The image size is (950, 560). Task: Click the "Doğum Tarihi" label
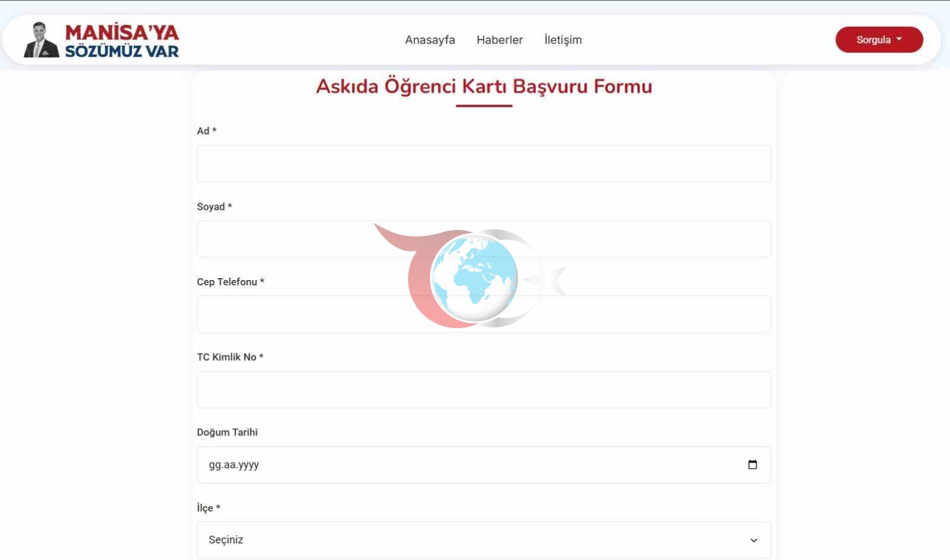click(x=227, y=432)
